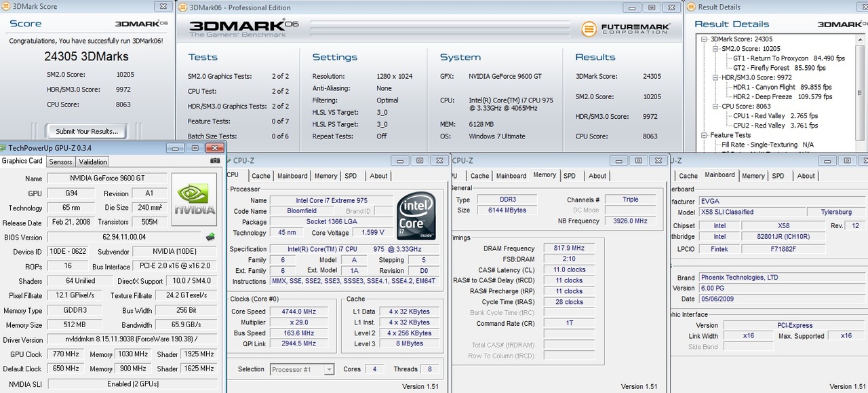This screenshot has width=868, height=393.
Task: Open the Processor #1 selection dropdown
Action: click(x=329, y=369)
